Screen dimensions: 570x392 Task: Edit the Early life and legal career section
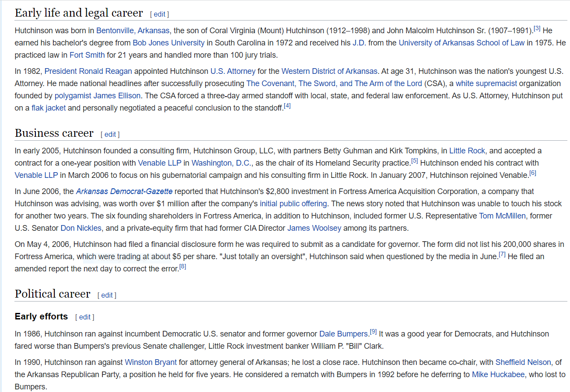coord(160,14)
